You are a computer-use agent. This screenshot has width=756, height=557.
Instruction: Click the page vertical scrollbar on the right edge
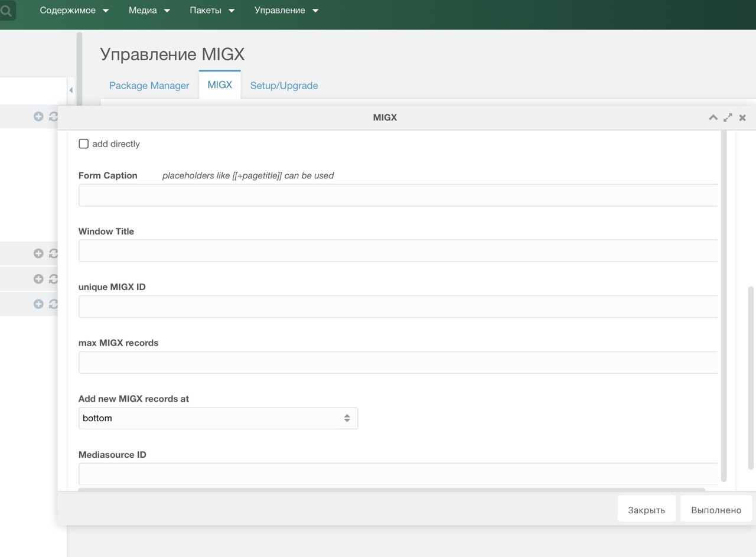click(751, 377)
